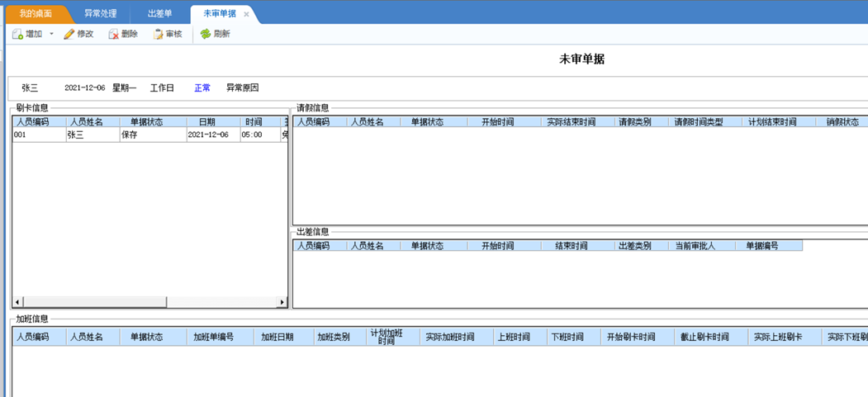This screenshot has width=868, height=397.
Task: Click 当前审批人 column header
Action: [701, 246]
